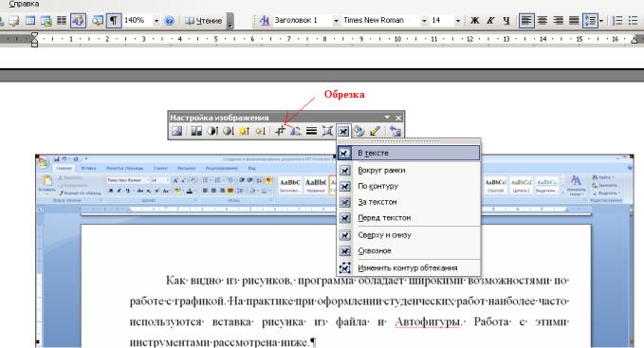Screen dimensions: 644x348
Task: Click Изменить контур обтекания
Action: (x=409, y=268)
